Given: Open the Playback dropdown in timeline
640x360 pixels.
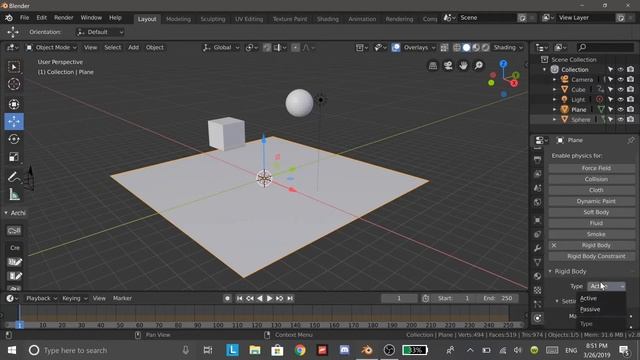Looking at the screenshot, I should point(41,298).
